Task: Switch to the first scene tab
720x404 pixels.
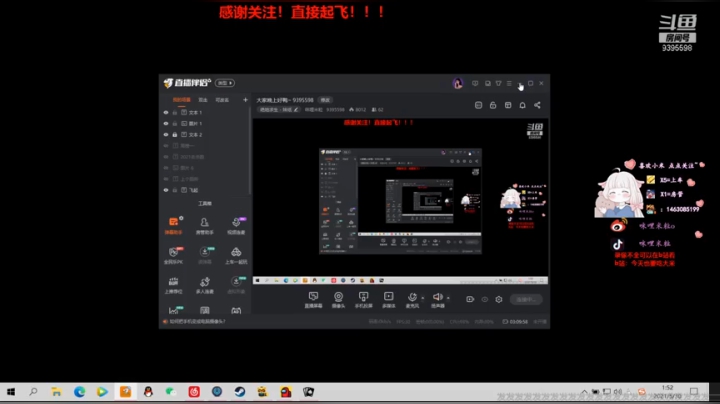Action: pyautogui.click(x=181, y=100)
